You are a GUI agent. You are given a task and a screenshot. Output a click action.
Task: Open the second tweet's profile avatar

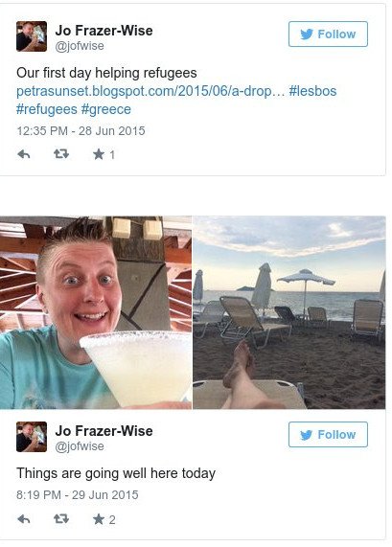(32, 437)
